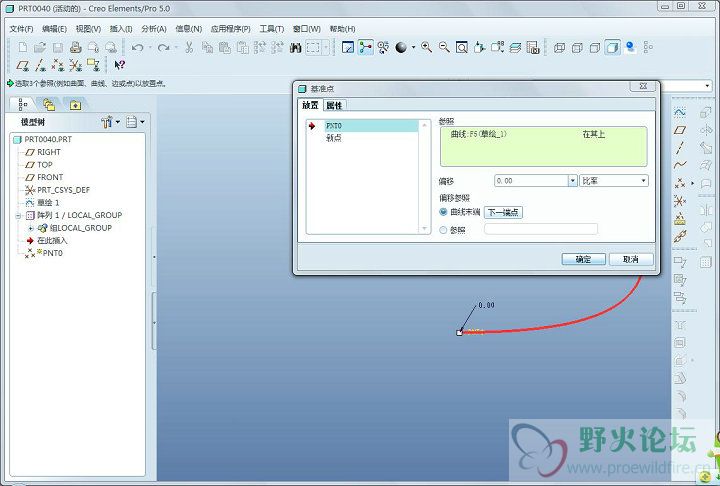Open shading sphere dropdown arrow
Image resolution: width=720 pixels, height=486 pixels.
(x=413, y=47)
